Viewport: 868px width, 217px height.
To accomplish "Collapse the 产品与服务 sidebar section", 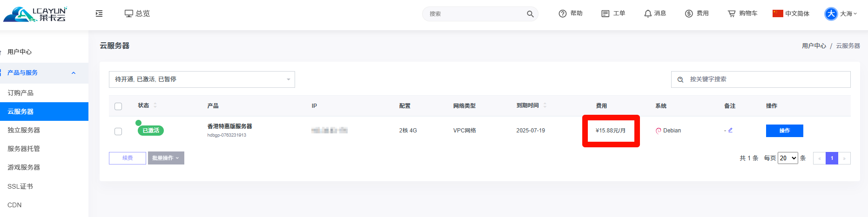I will (74, 73).
